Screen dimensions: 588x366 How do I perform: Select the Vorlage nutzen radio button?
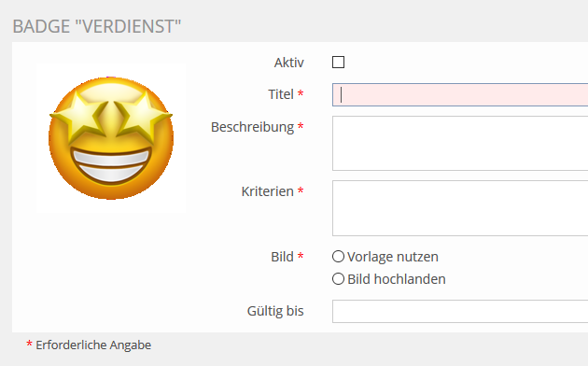coord(338,257)
